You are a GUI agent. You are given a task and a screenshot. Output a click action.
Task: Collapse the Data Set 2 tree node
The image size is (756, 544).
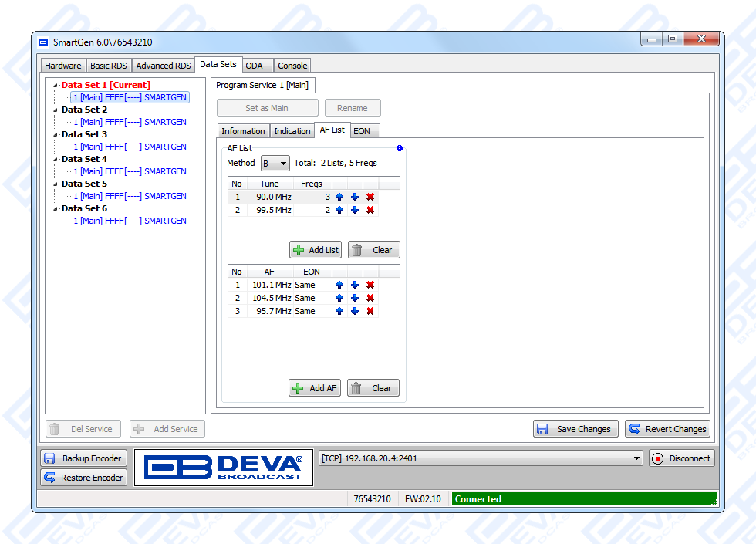point(56,110)
